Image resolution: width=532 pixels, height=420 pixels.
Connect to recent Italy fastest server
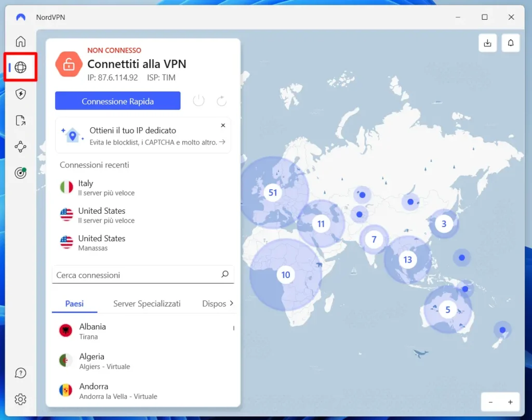point(143,188)
